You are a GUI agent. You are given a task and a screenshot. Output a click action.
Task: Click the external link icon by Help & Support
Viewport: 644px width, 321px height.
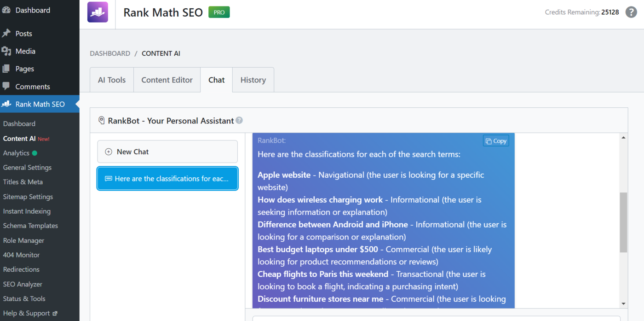point(55,313)
